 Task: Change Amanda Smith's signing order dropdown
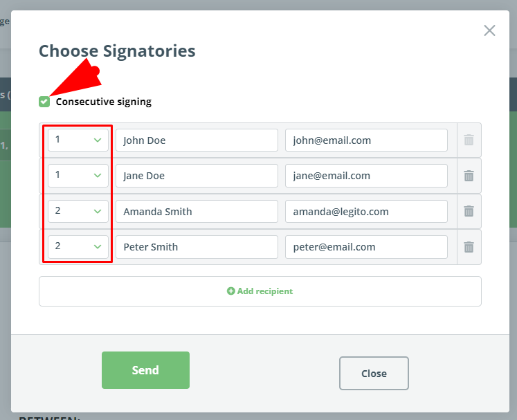coord(78,211)
